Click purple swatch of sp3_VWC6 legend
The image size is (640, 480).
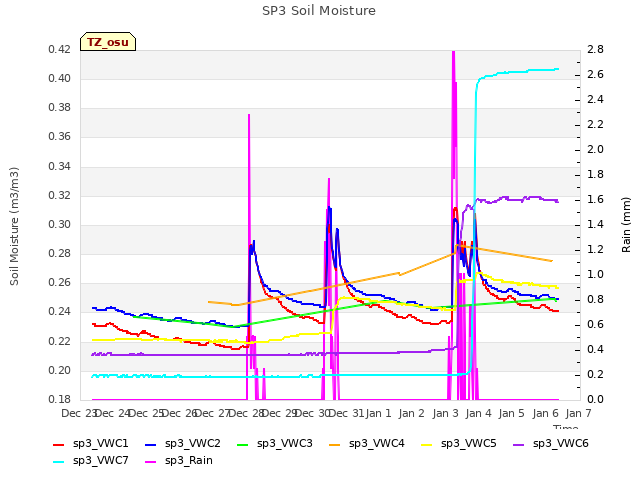pyautogui.click(x=519, y=444)
